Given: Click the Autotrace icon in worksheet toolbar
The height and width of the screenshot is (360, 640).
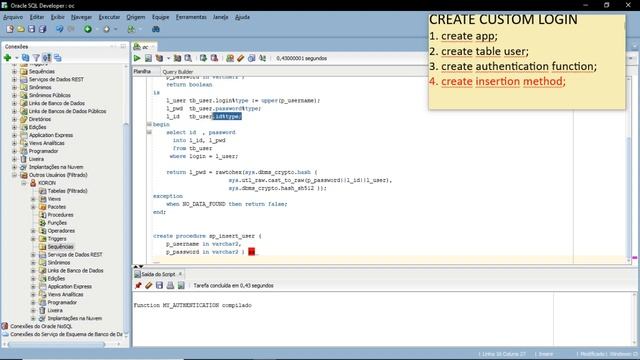Looking at the screenshot, I should coord(177,58).
